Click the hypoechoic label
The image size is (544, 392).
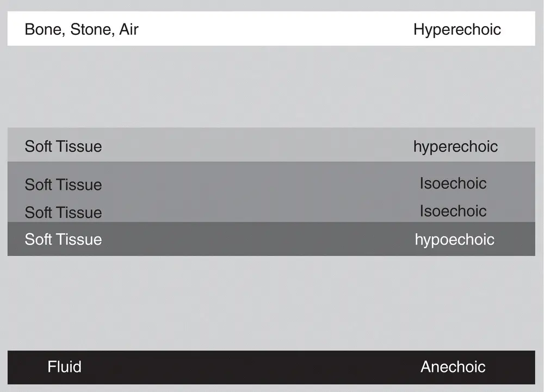(454, 239)
